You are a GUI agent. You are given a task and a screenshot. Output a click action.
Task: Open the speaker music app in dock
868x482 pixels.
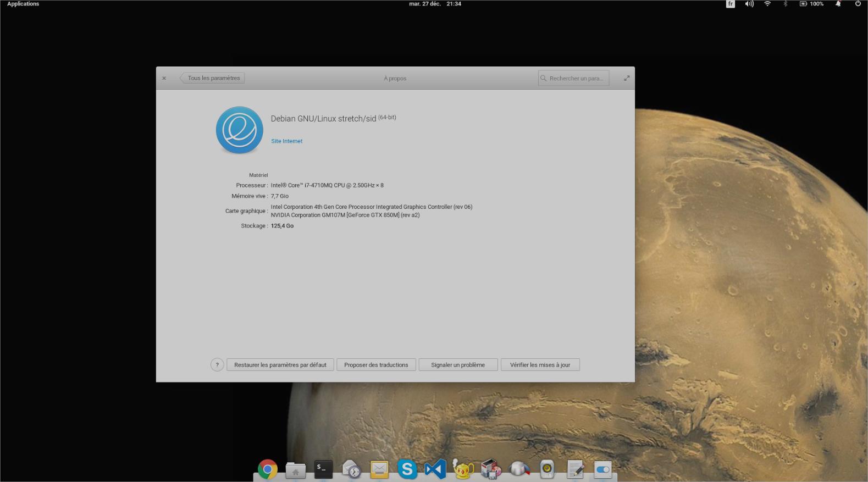pos(547,469)
